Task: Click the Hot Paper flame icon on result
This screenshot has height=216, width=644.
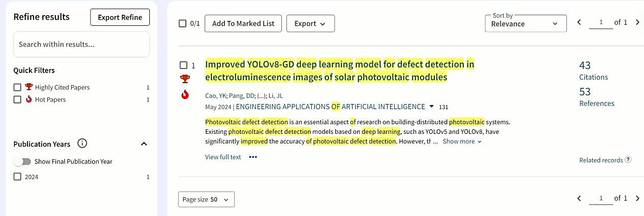Action: click(x=185, y=94)
